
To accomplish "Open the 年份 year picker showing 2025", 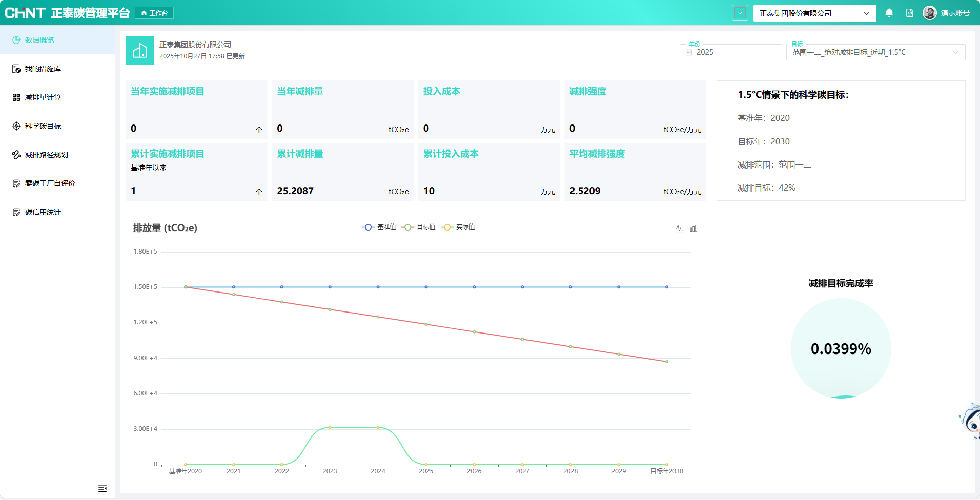I will tap(730, 52).
